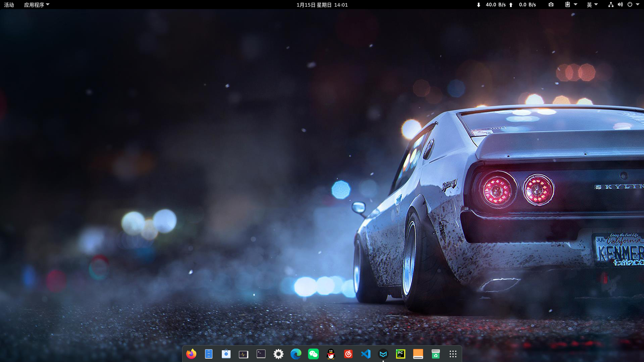
Task: Click the wired network status icon
Action: pos(611,5)
